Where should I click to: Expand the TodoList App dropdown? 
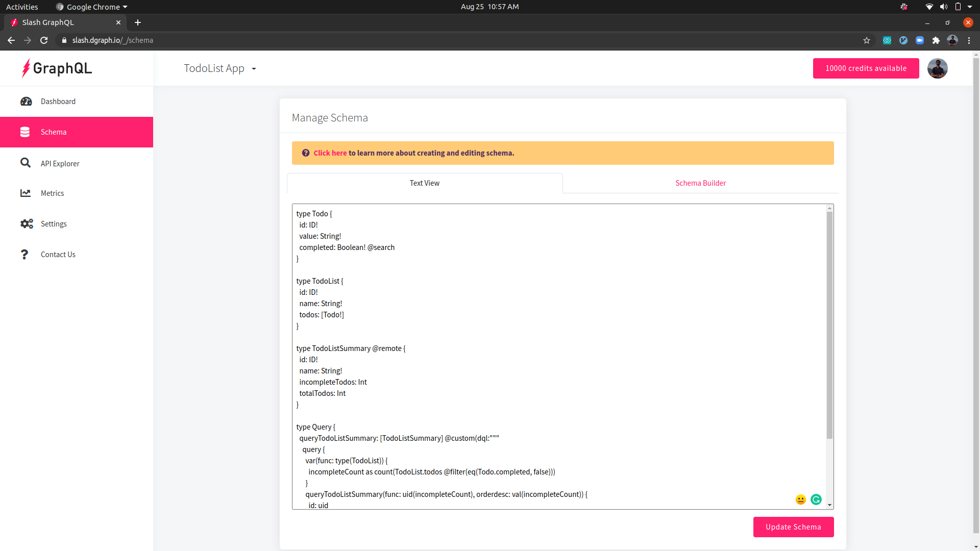(220, 68)
